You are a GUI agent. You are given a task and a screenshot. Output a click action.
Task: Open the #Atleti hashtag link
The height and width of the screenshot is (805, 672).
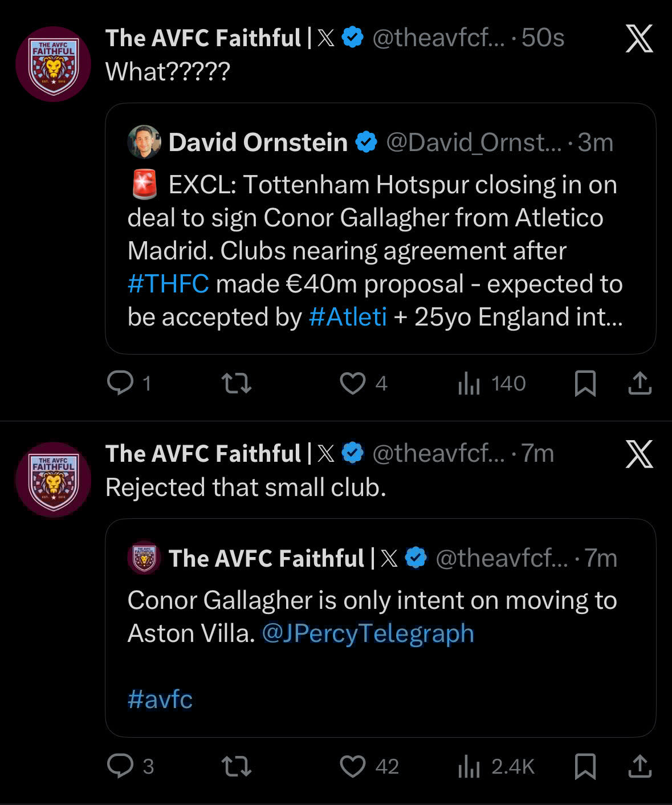348,317
